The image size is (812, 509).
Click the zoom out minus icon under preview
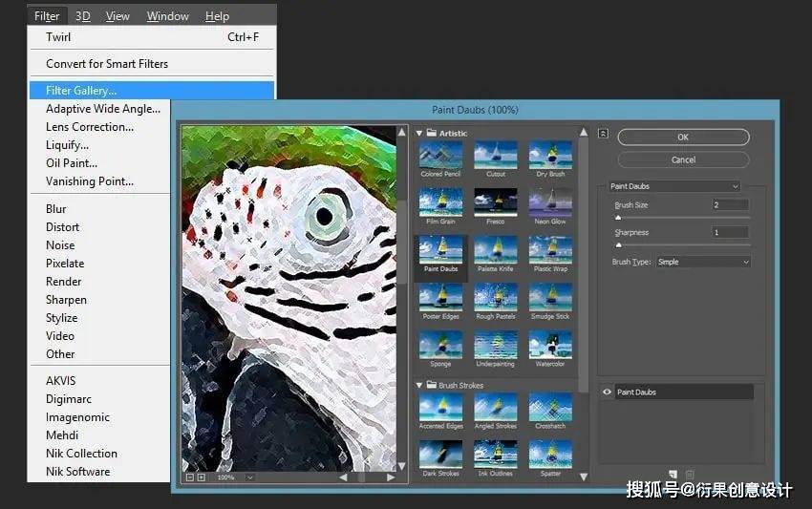click(189, 477)
